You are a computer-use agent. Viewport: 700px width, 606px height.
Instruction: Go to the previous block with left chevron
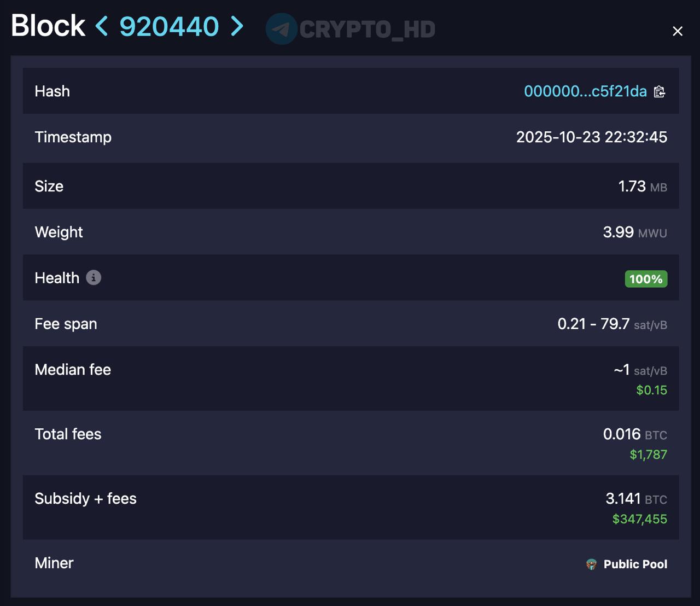[x=102, y=26]
